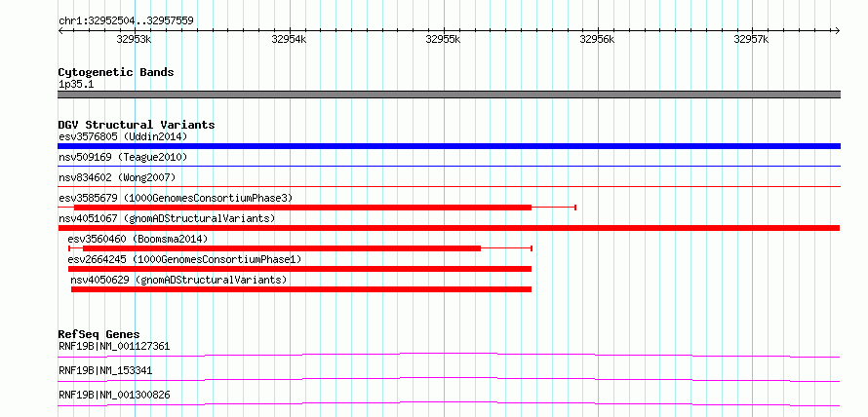Screen dimensions: 868x417
Task: Click the DGV Structural Variants track title
Action: click(137, 125)
